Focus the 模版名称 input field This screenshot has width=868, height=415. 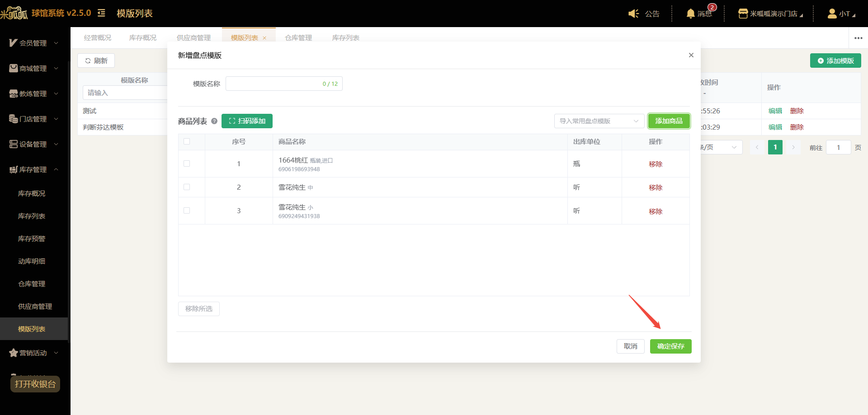pyautogui.click(x=284, y=84)
